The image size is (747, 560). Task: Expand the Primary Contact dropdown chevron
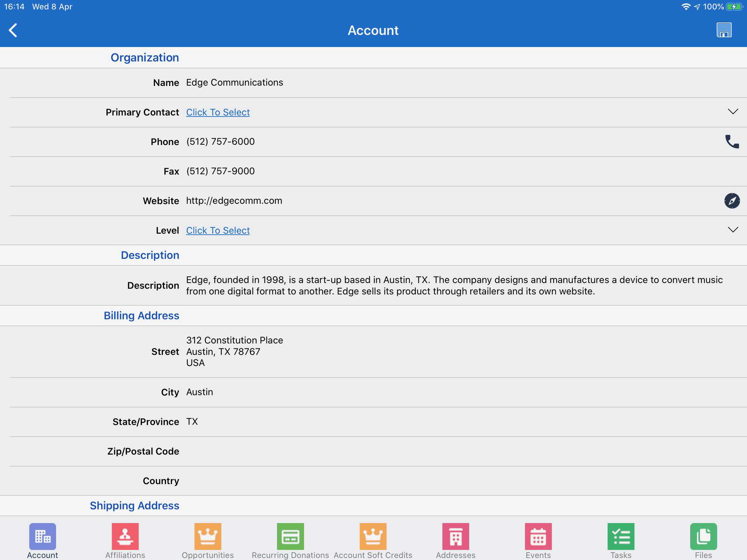(x=733, y=112)
